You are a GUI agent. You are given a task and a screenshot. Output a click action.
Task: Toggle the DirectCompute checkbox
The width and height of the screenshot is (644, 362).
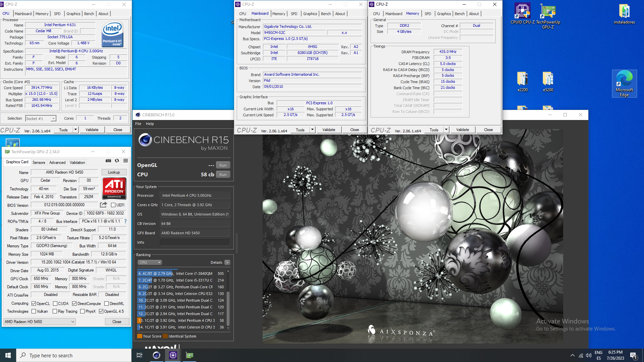point(74,303)
